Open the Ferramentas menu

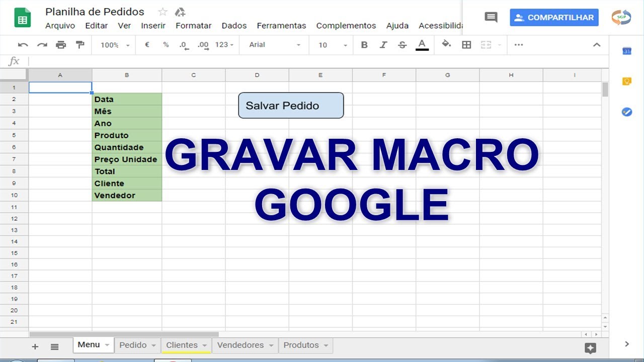[281, 26]
